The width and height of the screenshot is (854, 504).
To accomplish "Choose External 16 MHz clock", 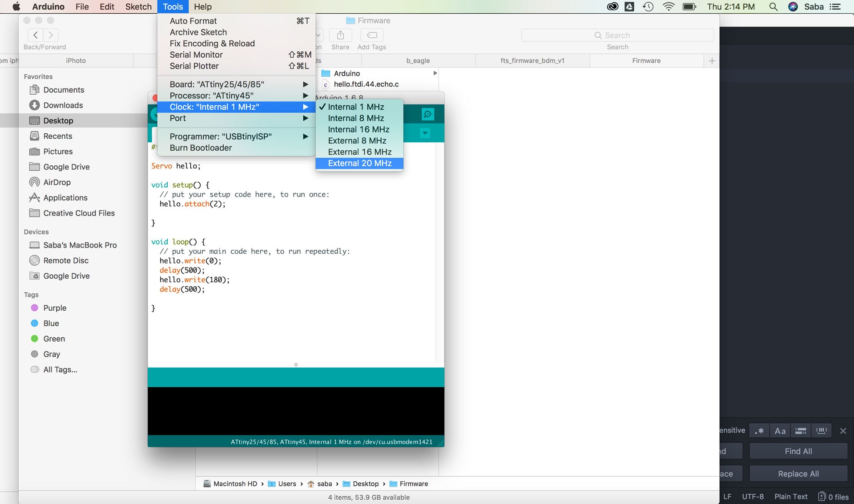I will 359,152.
